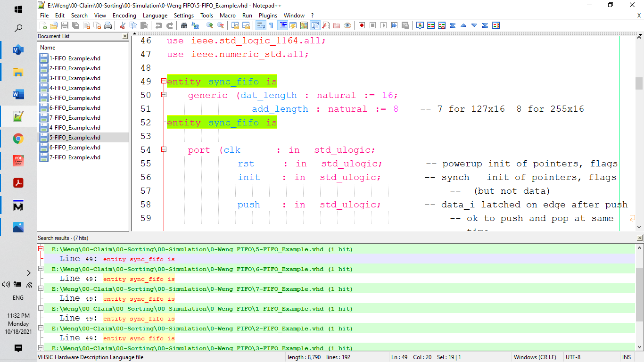644x362 pixels.
Task: Click the Cut scissors icon
Action: tap(122, 25)
